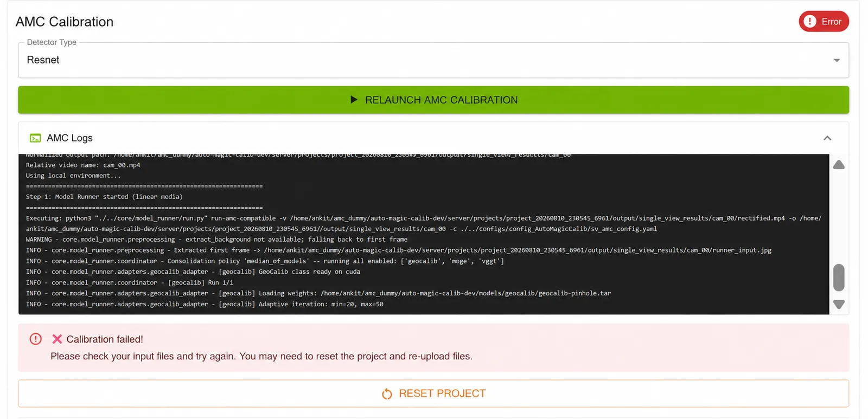The height and width of the screenshot is (419, 868).
Task: Click log line 'Step 1: Model Runner started'
Action: (x=104, y=197)
